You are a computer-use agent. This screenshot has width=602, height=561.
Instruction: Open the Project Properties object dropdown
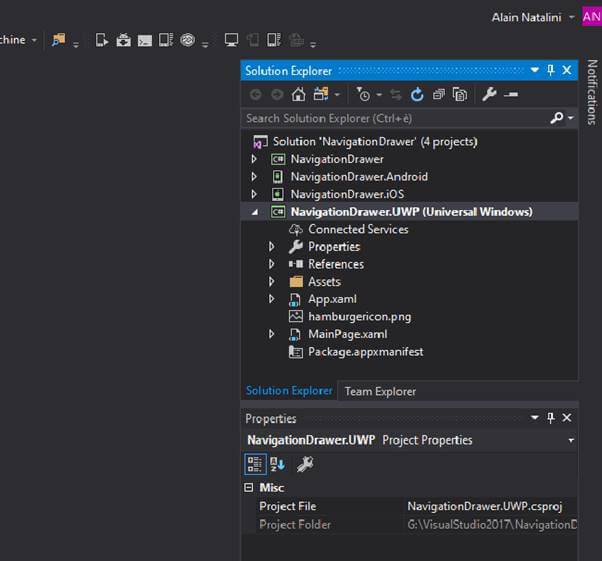click(571, 440)
